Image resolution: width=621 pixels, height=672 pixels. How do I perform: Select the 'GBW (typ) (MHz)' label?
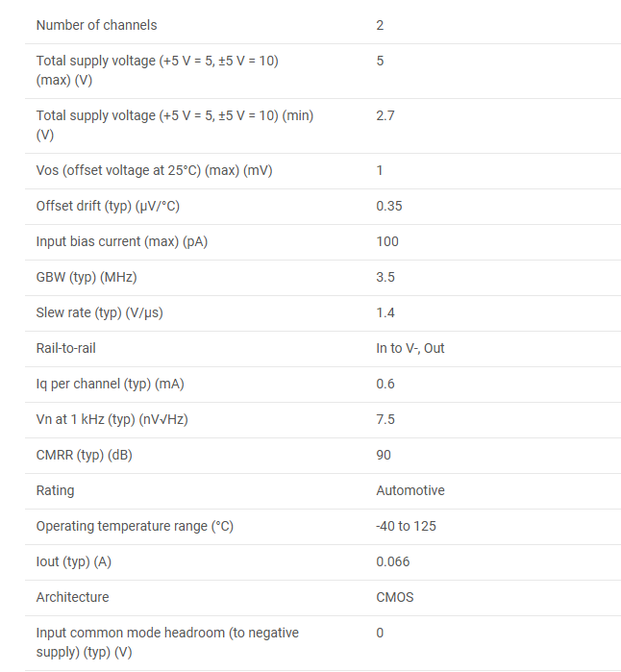(x=87, y=277)
